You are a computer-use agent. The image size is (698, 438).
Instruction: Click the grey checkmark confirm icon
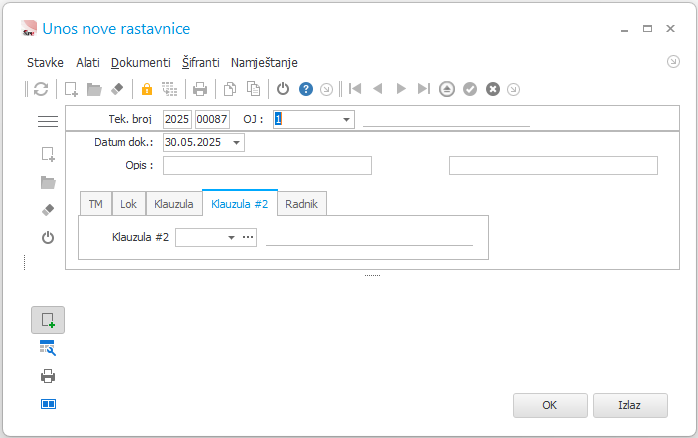tap(470, 89)
